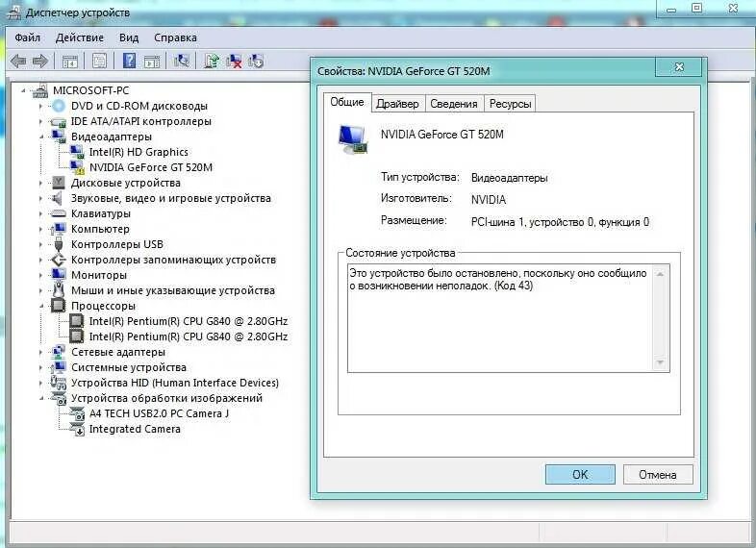Click the device image in the properties dialog
This screenshot has height=548, width=756.
click(352, 139)
